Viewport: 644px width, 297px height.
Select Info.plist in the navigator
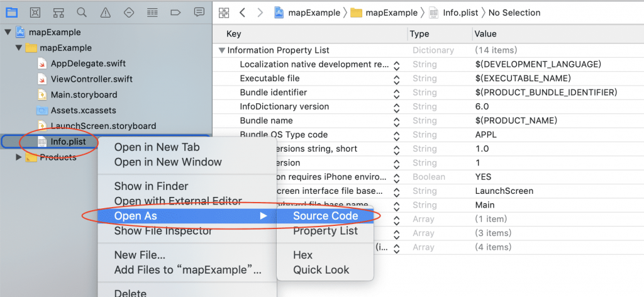click(x=68, y=142)
